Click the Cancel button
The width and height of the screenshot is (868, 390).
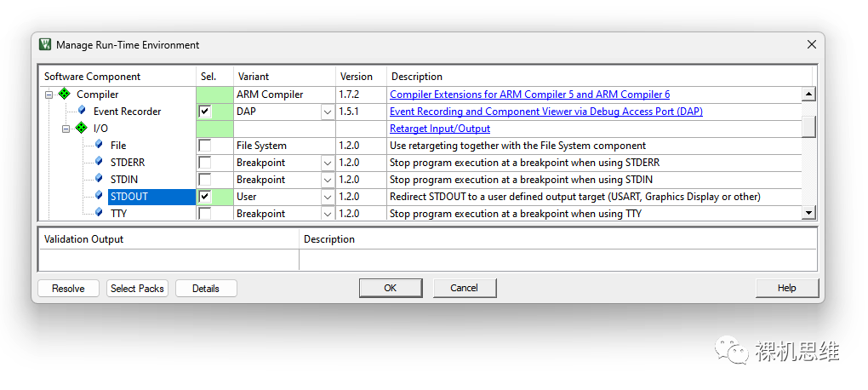(465, 288)
